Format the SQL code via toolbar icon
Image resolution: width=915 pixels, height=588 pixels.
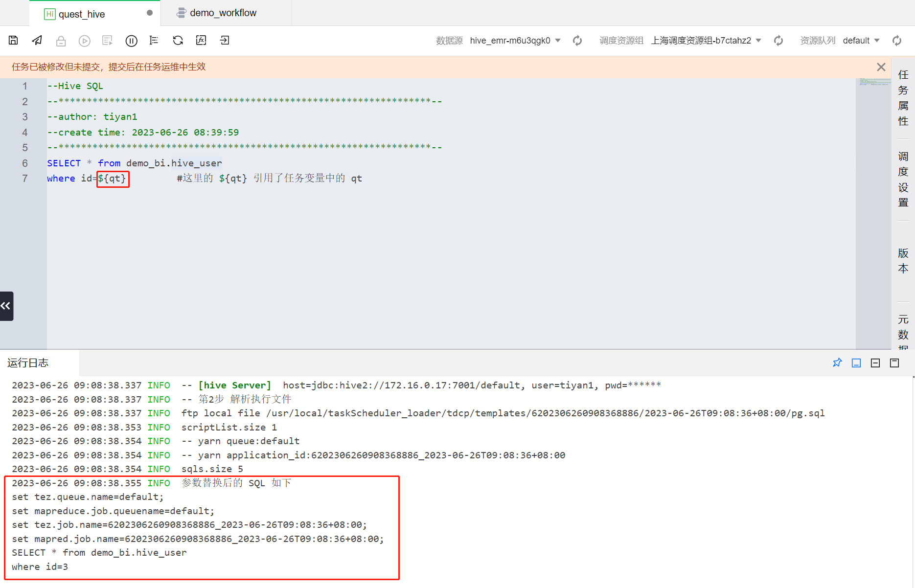point(154,41)
